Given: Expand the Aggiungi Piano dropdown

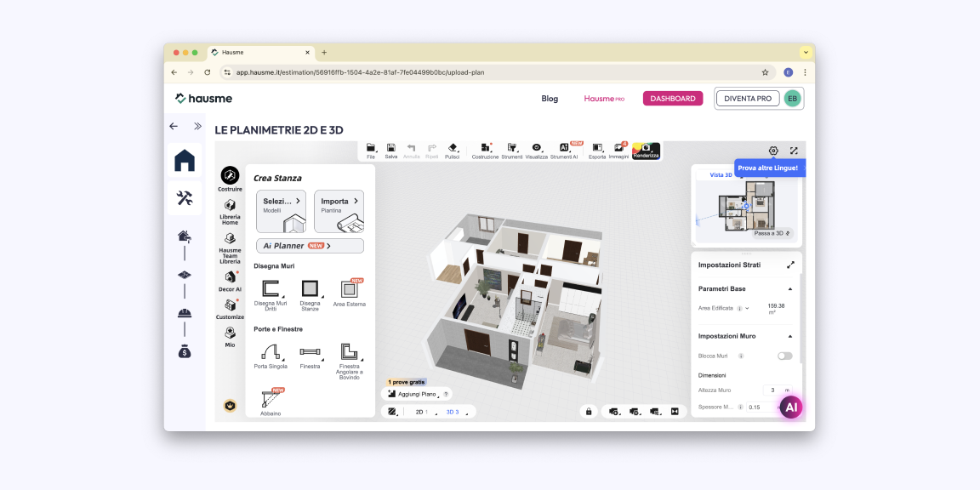Looking at the screenshot, I should click(x=417, y=394).
